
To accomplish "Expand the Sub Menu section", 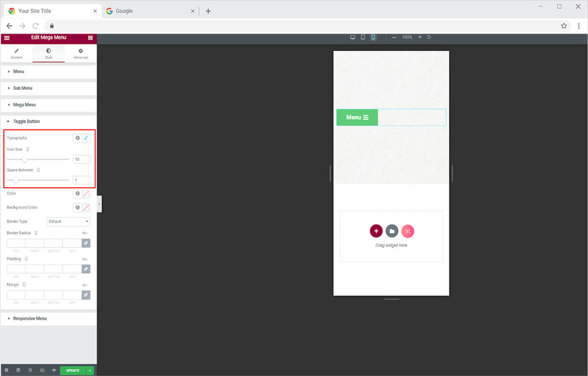I will click(22, 88).
